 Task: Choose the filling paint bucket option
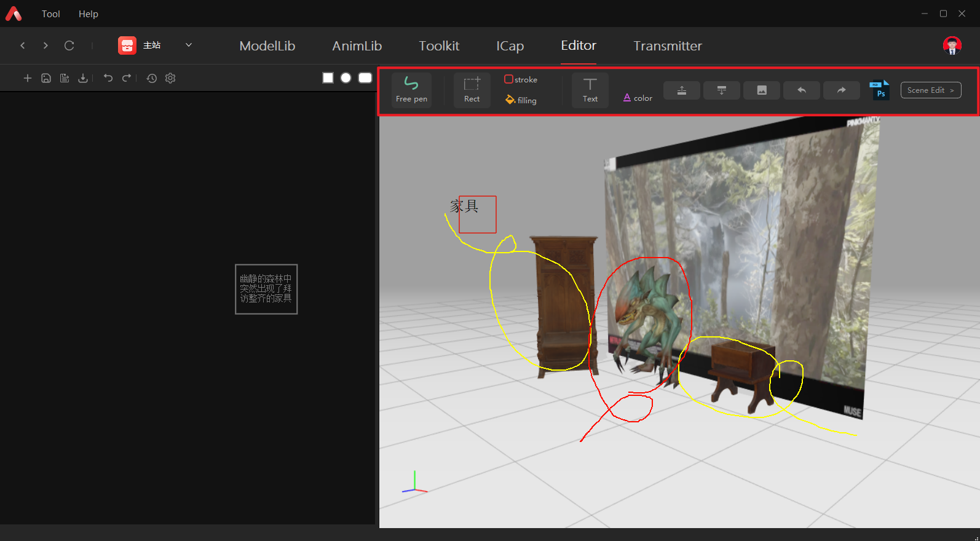click(x=521, y=100)
